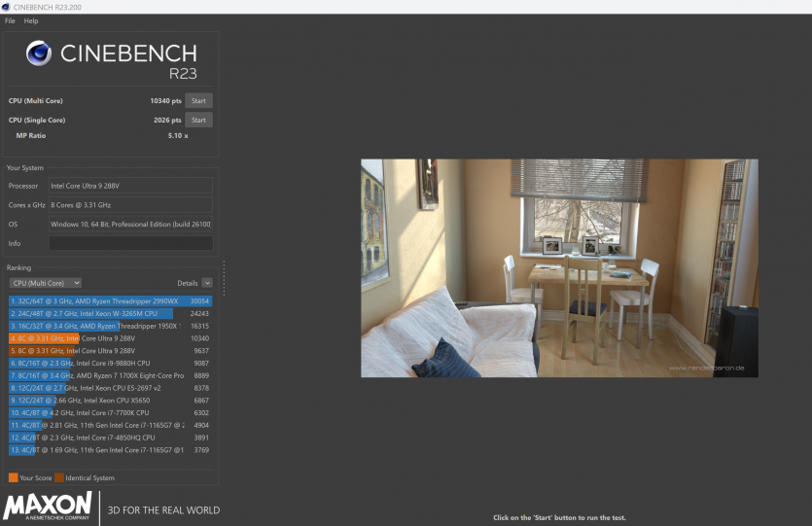Select the Core i7-7700K ranking entry
Image resolution: width=812 pixels, height=526 pixels.
(x=110, y=412)
